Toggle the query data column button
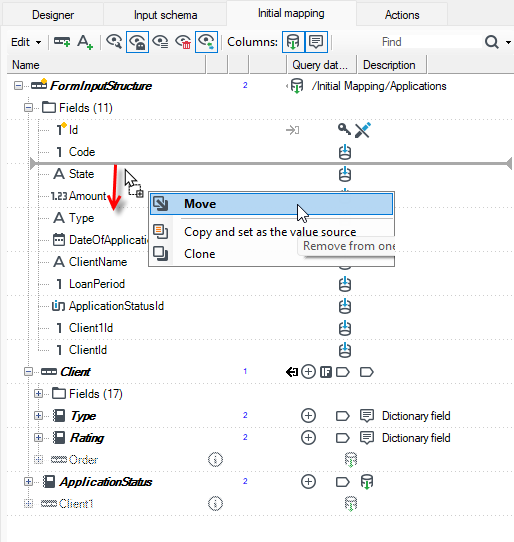 (x=293, y=42)
